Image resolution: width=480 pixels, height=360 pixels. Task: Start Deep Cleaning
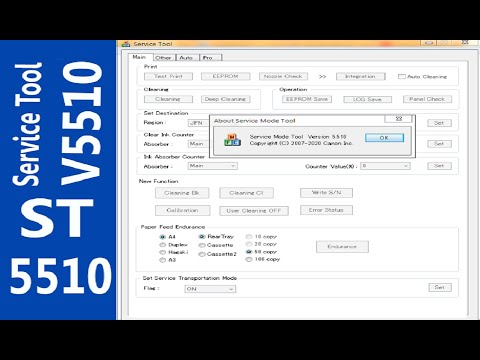click(x=226, y=99)
